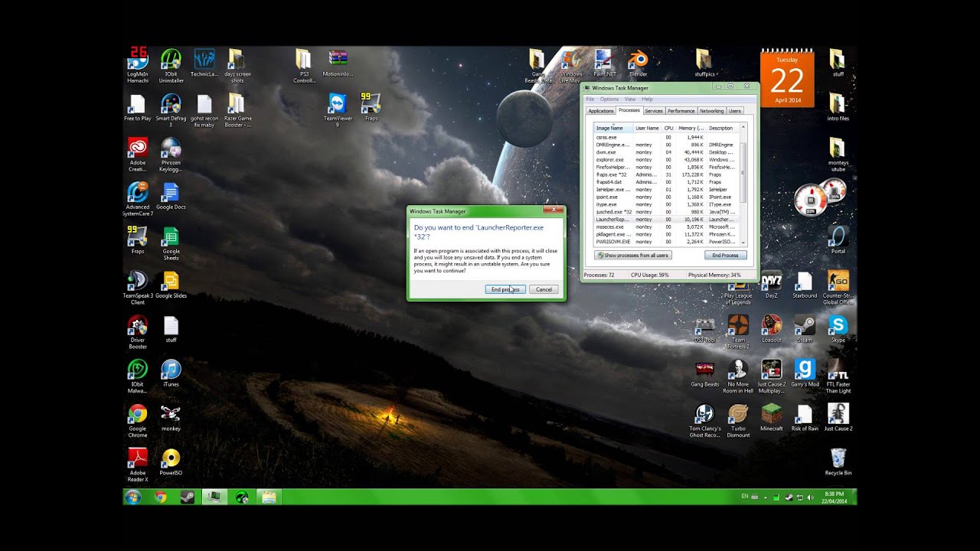Open Steam from the taskbar
This screenshot has height=551, width=980.
(x=186, y=497)
